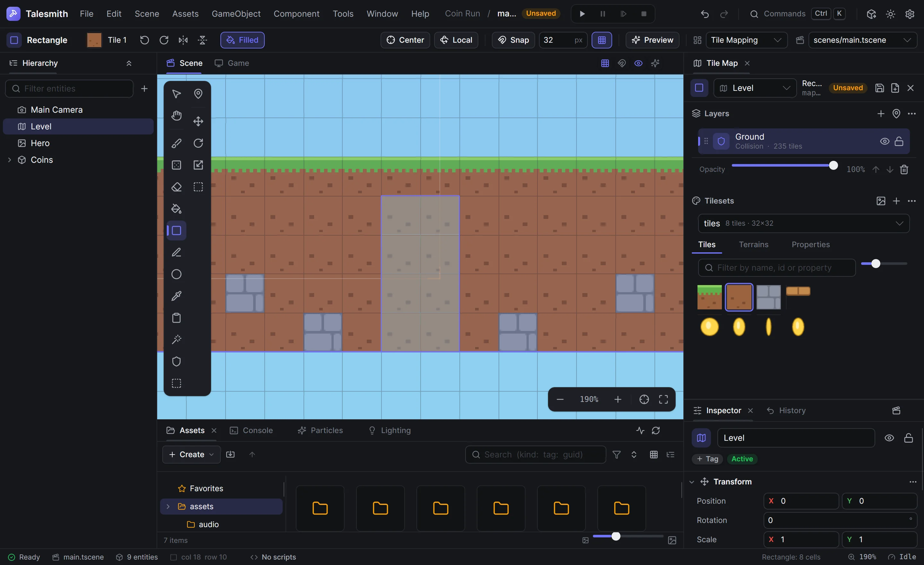
Task: Open the tiles tileset dropdown
Action: (804, 224)
